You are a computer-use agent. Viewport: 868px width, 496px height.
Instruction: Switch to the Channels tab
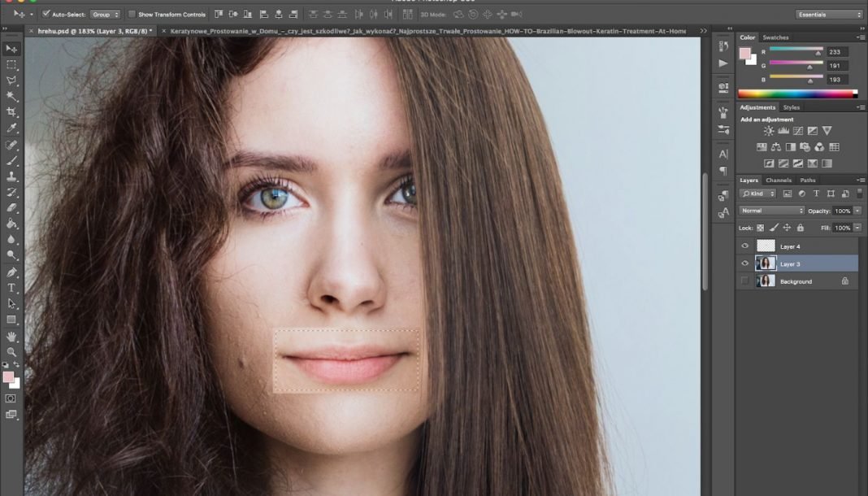click(779, 180)
